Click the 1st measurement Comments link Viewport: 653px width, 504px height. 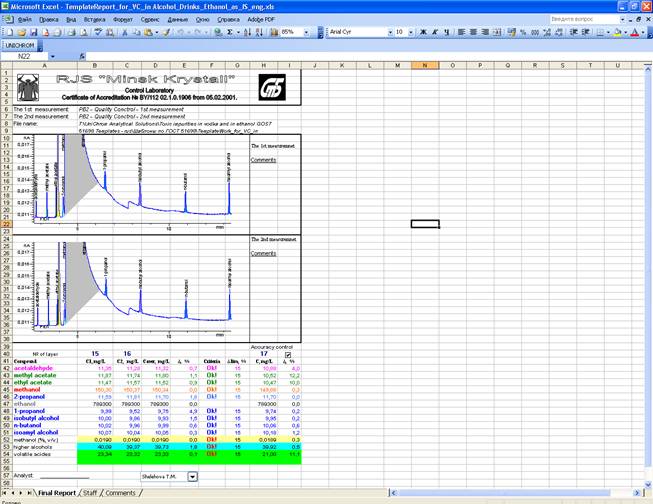pos(263,160)
